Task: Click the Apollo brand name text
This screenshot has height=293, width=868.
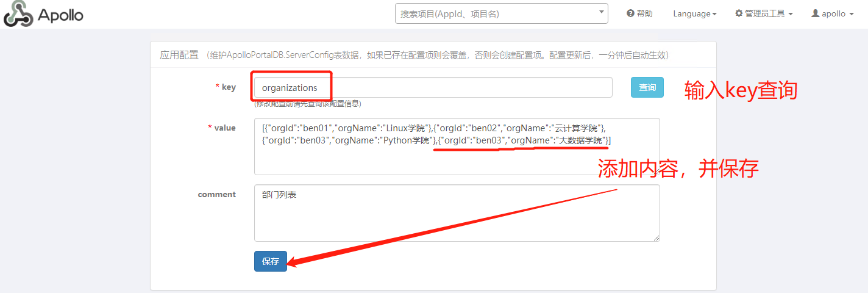Action: click(x=60, y=15)
